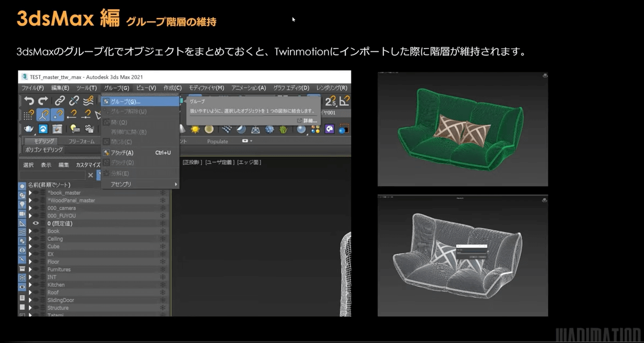Toggle the eye display filter in sidebar
This screenshot has width=644, height=343.
(22, 287)
